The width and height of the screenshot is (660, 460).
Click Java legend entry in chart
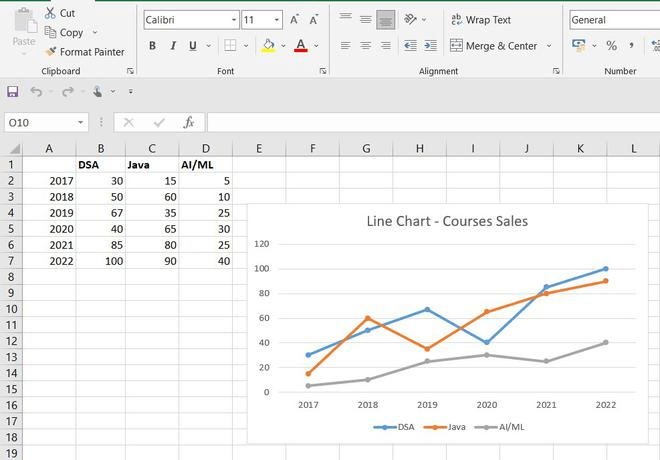tap(444, 427)
